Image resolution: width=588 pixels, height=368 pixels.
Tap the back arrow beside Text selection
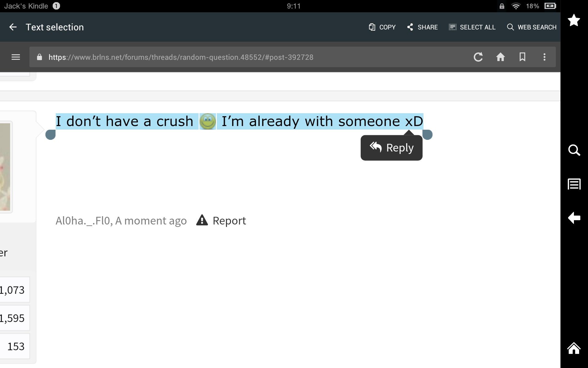click(13, 27)
